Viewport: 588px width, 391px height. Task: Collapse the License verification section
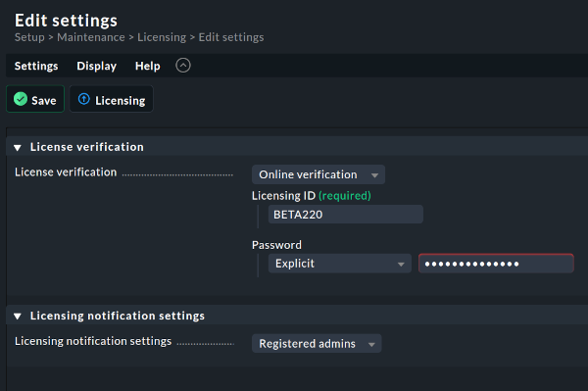[18, 148]
